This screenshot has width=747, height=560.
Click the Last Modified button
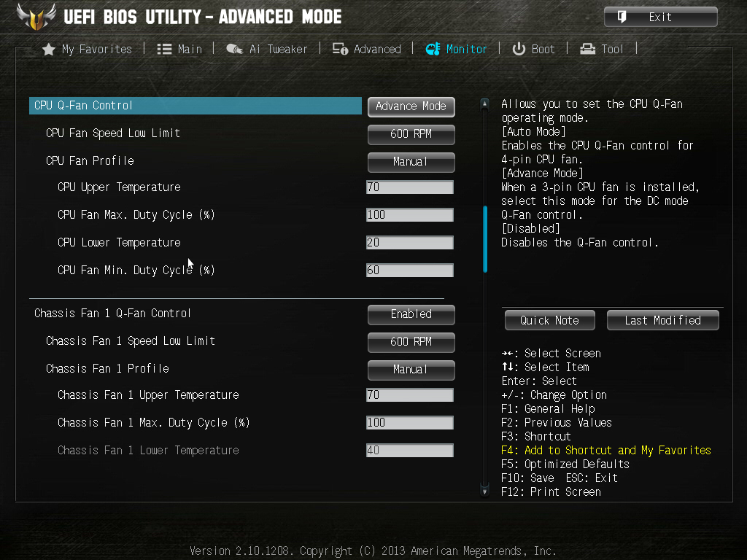tap(662, 321)
